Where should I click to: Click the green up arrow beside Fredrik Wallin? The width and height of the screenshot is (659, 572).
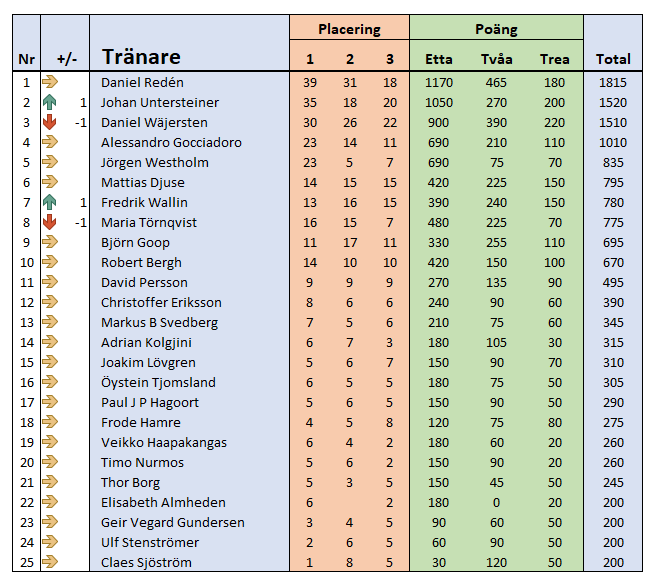tap(51, 202)
